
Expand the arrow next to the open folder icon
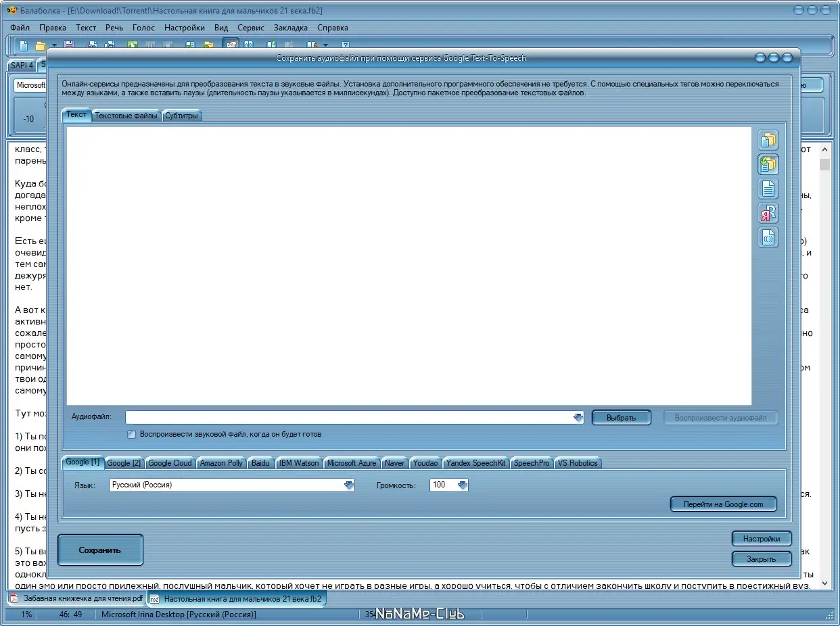click(54, 45)
